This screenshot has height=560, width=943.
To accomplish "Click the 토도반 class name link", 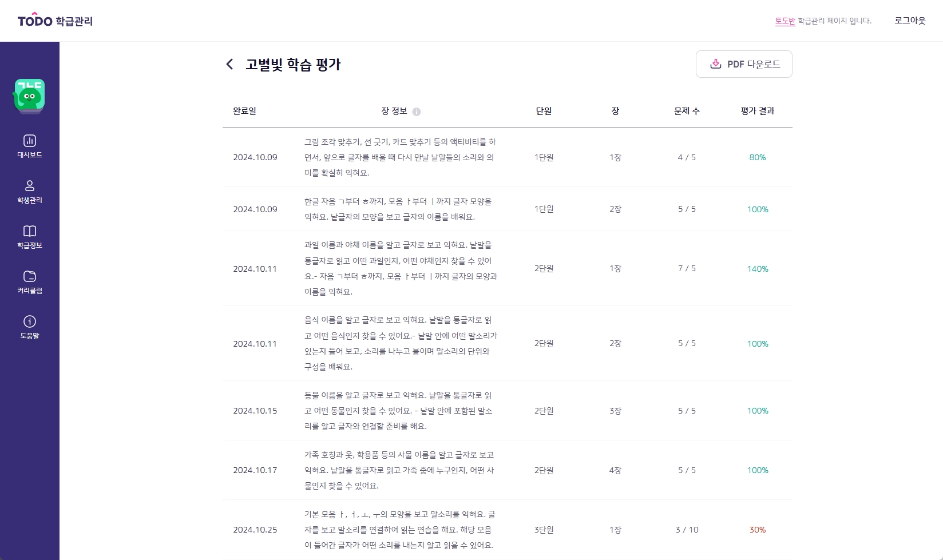I will tap(785, 21).
